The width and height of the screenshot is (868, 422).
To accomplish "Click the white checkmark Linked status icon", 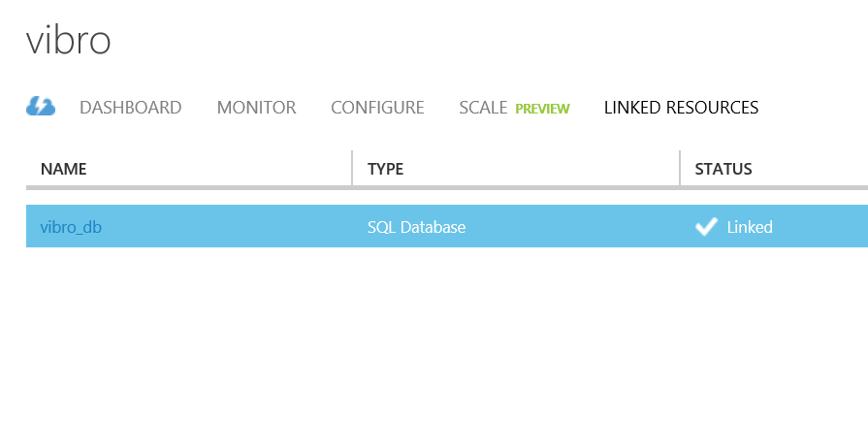I will coord(706,226).
